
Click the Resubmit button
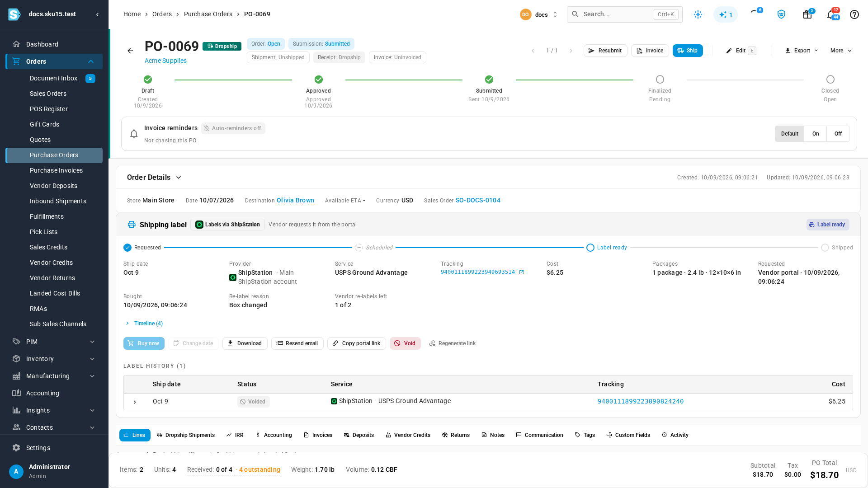[x=605, y=51]
